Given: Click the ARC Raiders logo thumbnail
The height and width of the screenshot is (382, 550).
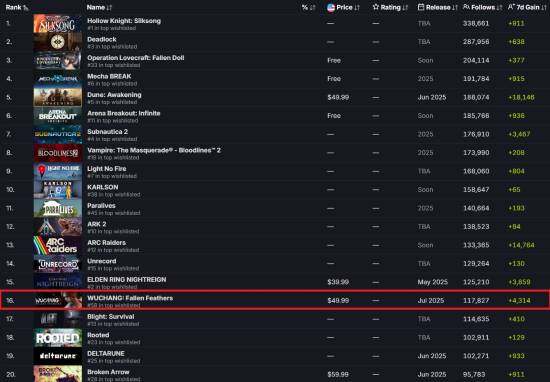Looking at the screenshot, I should 58,245.
